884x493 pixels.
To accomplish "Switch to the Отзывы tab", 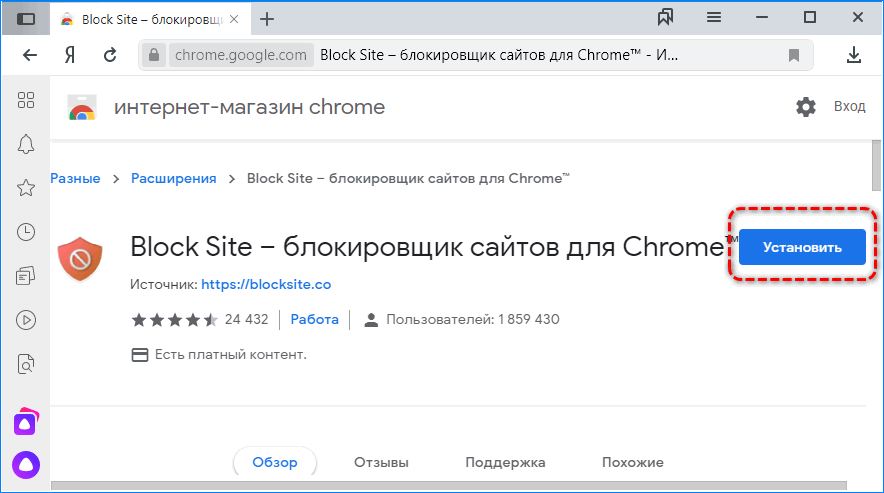I will 381,463.
